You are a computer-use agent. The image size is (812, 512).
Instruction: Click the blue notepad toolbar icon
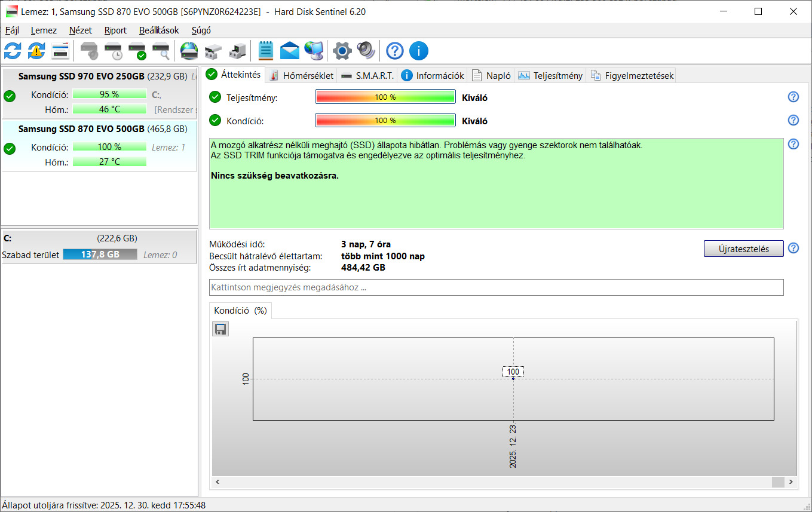tap(266, 51)
